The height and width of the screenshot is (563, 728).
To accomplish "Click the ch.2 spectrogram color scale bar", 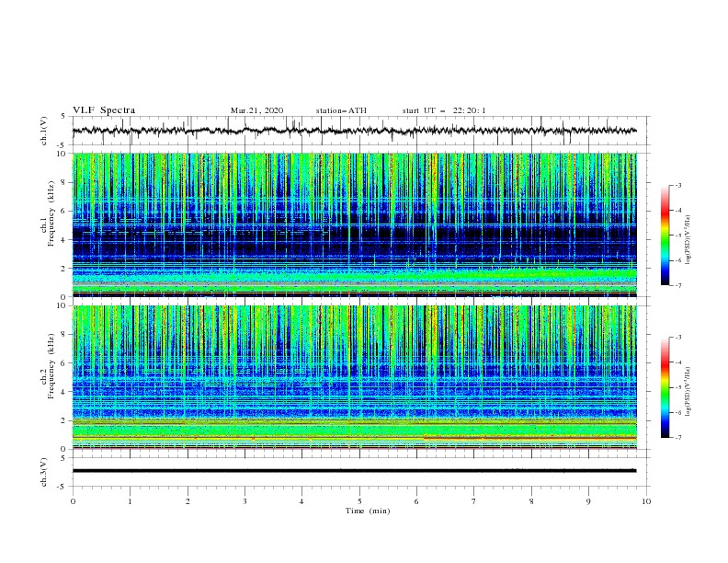I will pos(665,387).
